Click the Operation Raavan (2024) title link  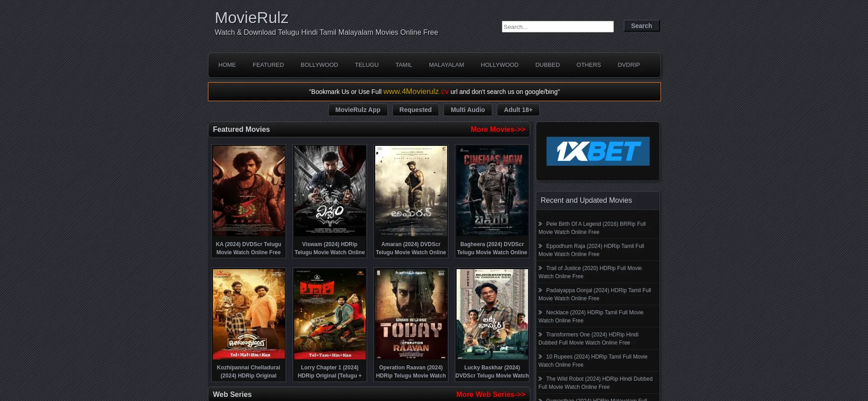(411, 372)
